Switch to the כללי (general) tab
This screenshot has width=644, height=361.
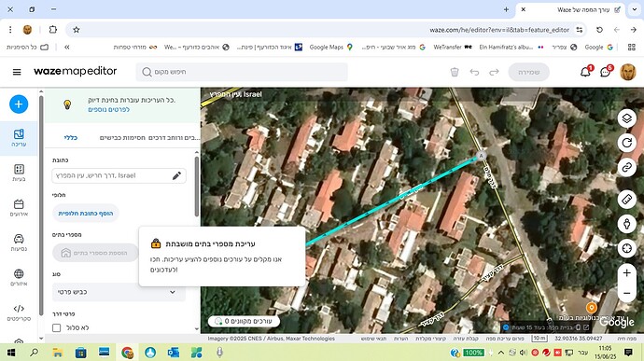pyautogui.click(x=71, y=137)
